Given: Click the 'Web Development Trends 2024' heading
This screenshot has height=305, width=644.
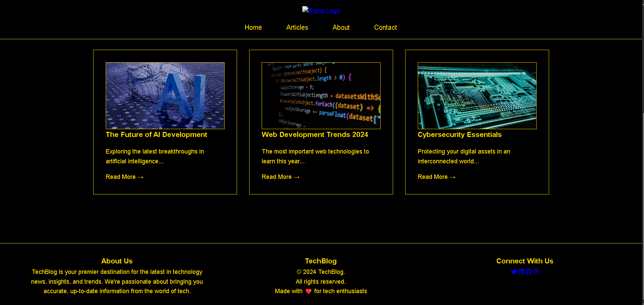Looking at the screenshot, I should (315, 135).
